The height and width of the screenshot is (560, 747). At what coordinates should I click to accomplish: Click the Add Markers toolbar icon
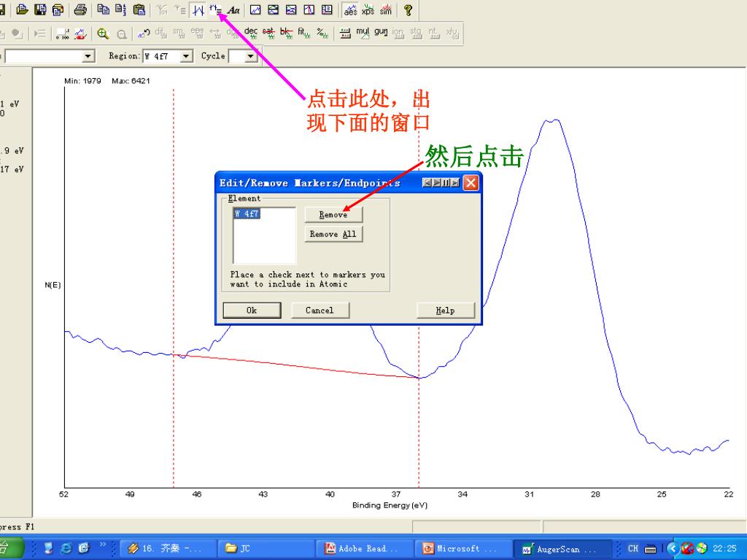click(198, 10)
